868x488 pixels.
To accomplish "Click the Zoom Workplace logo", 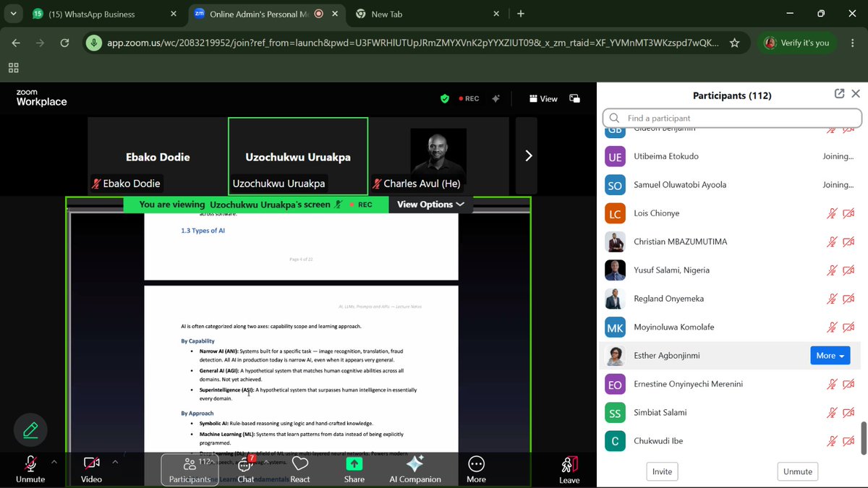I will 41,98.
